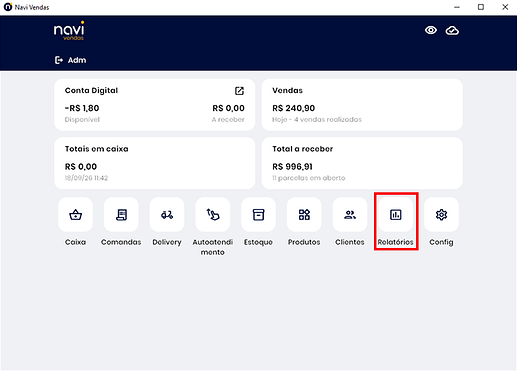The height and width of the screenshot is (371, 517).
Task: Click the cloud sync status icon
Action: [x=452, y=31]
